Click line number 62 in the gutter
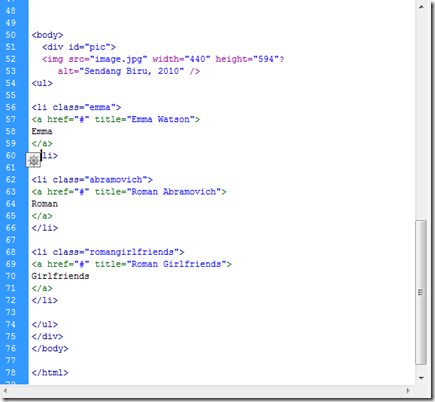Image resolution: width=435 pixels, height=402 pixels. coord(11,180)
